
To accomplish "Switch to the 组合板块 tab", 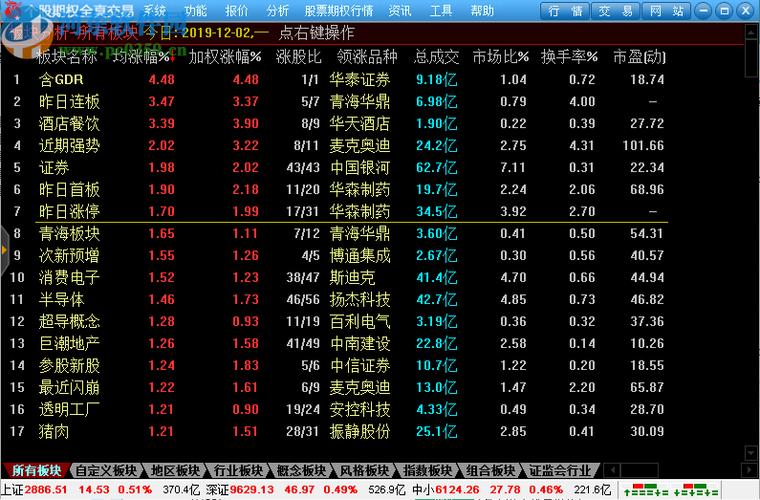I will [x=491, y=470].
